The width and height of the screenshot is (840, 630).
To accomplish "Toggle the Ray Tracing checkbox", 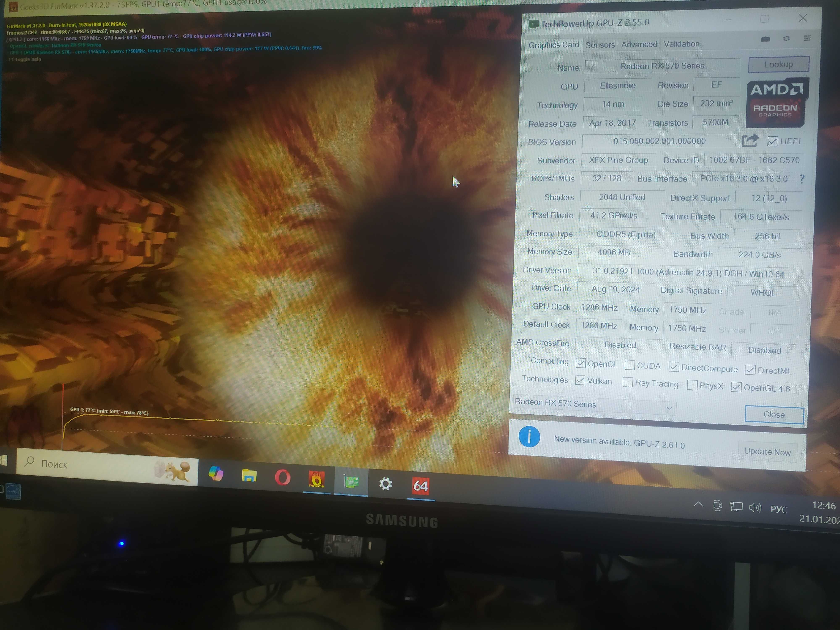I will click(628, 382).
